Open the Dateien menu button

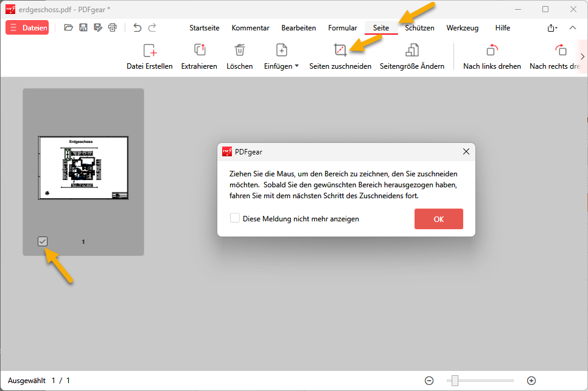27,27
